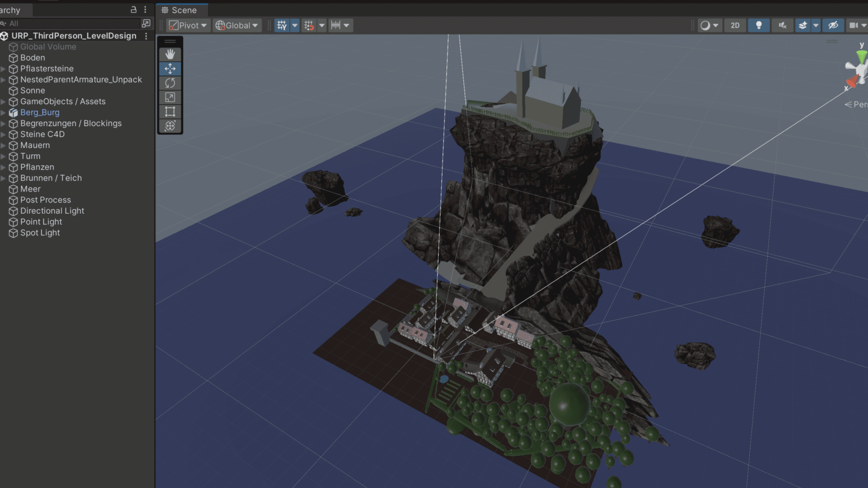The width and height of the screenshot is (868, 488).
Task: Open the Global orientation dropdown
Action: [x=237, y=25]
